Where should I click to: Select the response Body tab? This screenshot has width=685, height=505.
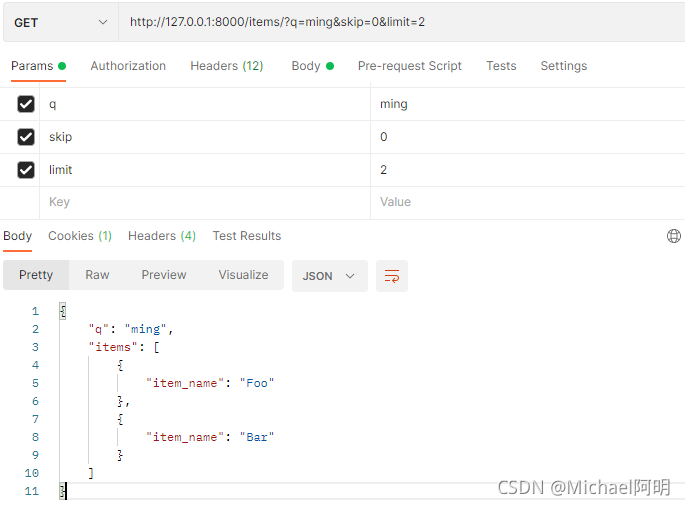pos(17,236)
